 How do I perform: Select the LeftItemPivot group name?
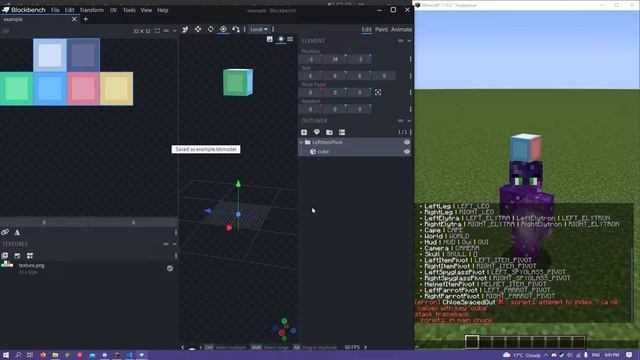pos(327,142)
